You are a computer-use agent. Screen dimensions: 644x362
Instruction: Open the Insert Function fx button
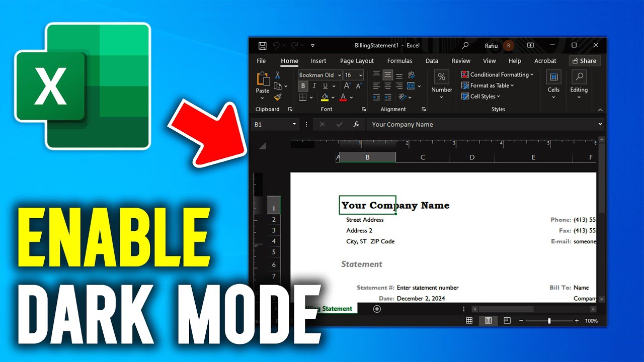click(356, 124)
